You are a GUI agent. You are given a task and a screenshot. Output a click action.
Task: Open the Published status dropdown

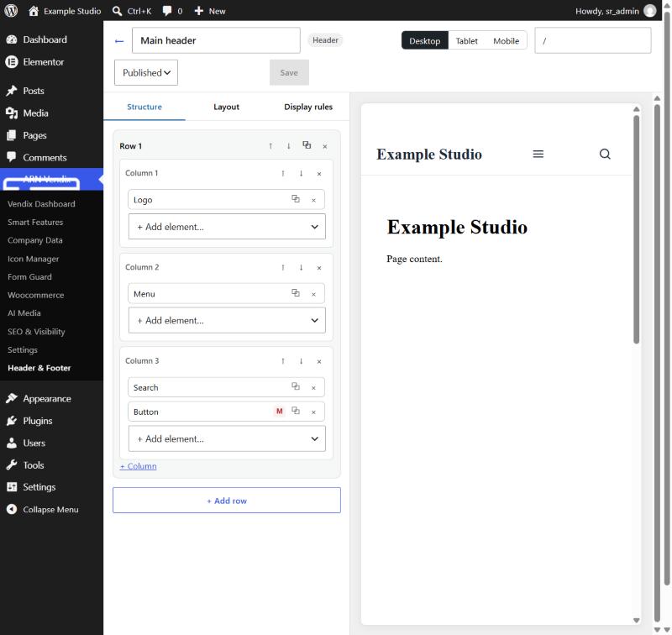[x=146, y=72]
